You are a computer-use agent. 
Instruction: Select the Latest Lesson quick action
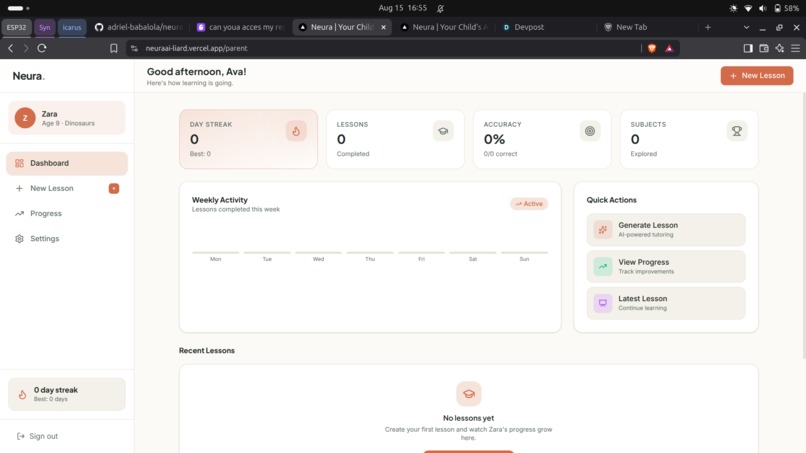click(x=666, y=303)
